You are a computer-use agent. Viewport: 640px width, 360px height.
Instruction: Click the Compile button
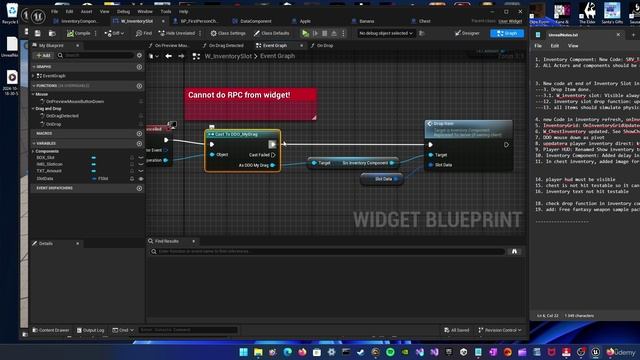point(78,33)
